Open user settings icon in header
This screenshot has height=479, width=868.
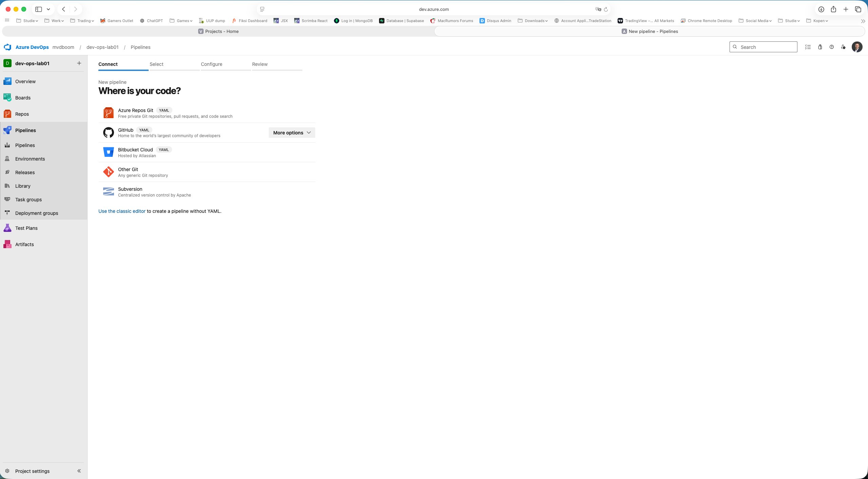point(843,47)
